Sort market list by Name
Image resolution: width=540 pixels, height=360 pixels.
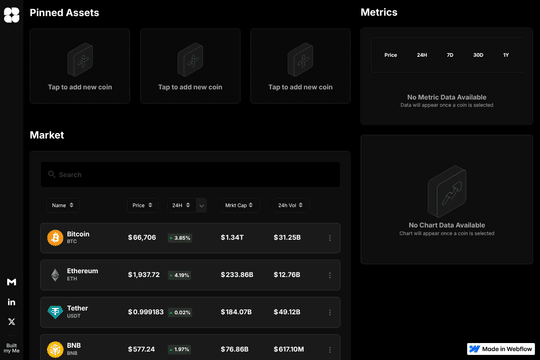click(x=63, y=205)
